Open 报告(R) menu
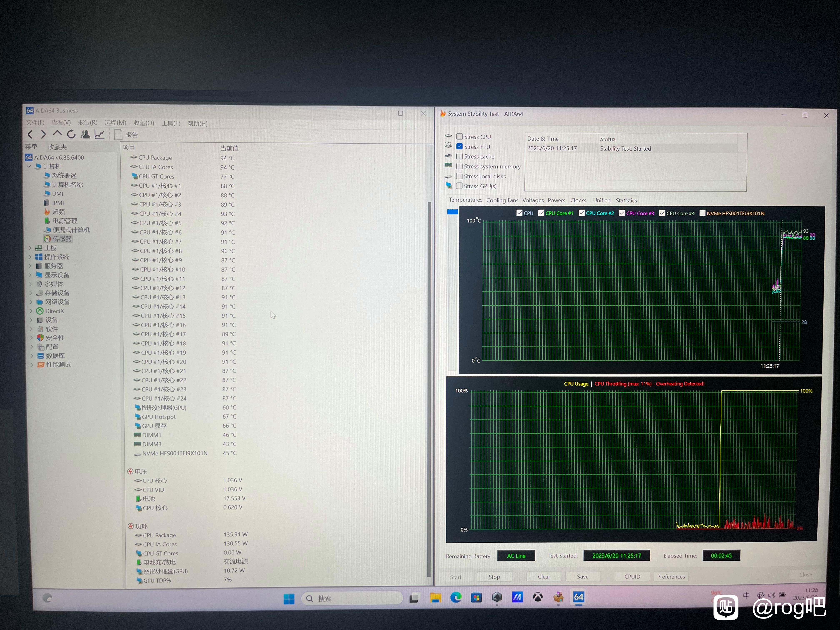The width and height of the screenshot is (840, 630). [87, 122]
